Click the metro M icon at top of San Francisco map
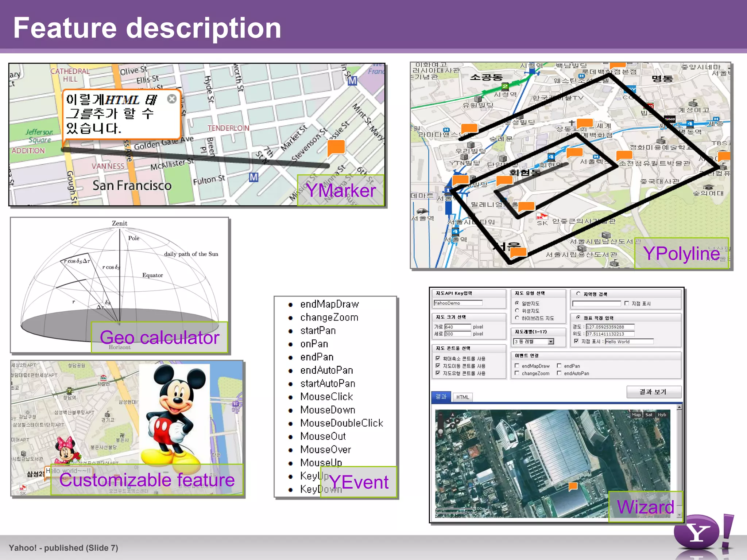Image resolution: width=747 pixels, height=560 pixels. click(x=352, y=81)
